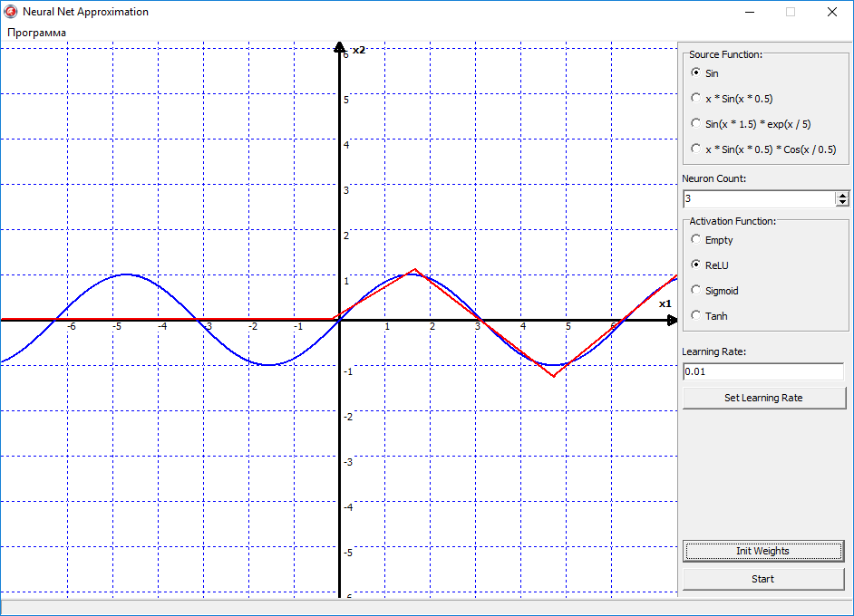Screen dimensions: 854x616
Task: Click the Activation Function group title
Action: [733, 221]
